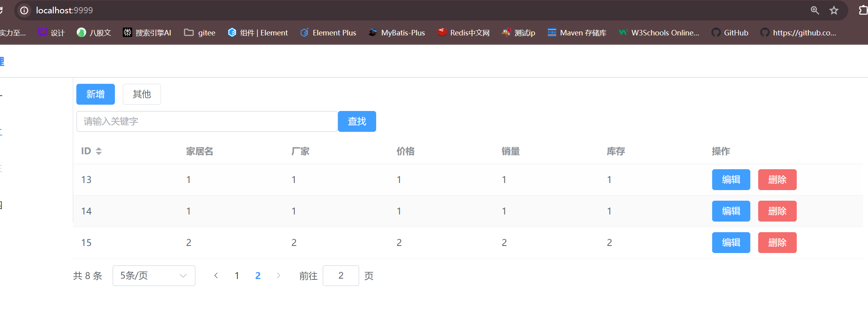868x316 pixels.
Task: Open the gitee bookmark folder
Action: 200,33
